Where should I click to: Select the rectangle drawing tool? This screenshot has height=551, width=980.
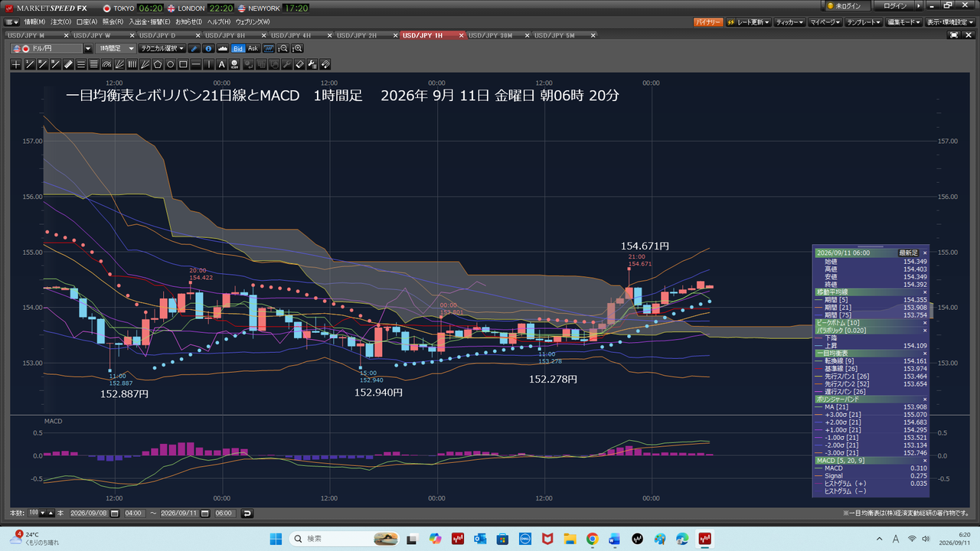(183, 64)
